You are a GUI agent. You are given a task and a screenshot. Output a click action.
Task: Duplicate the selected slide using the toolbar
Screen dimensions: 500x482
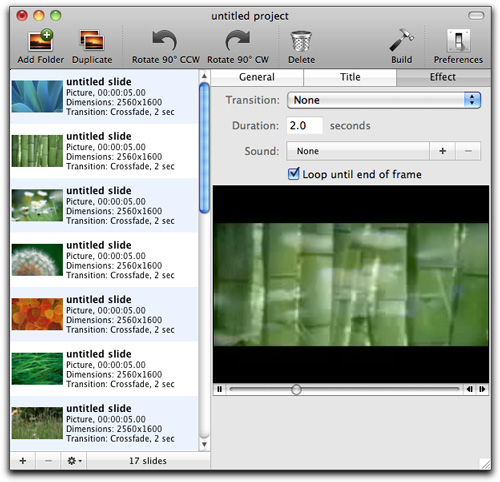point(92,41)
